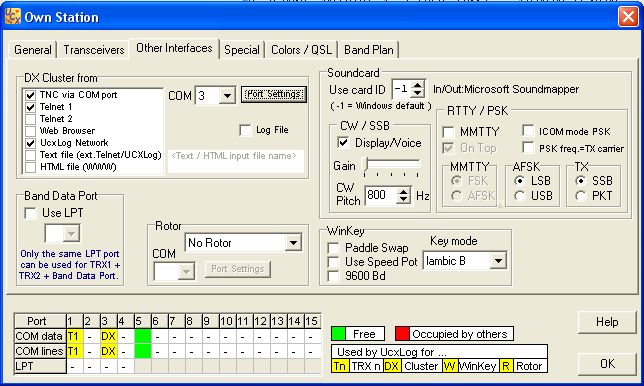Viewport: 644px width, 386px height.
Task: Toggle the On Top checkbox
Action: coord(448,148)
